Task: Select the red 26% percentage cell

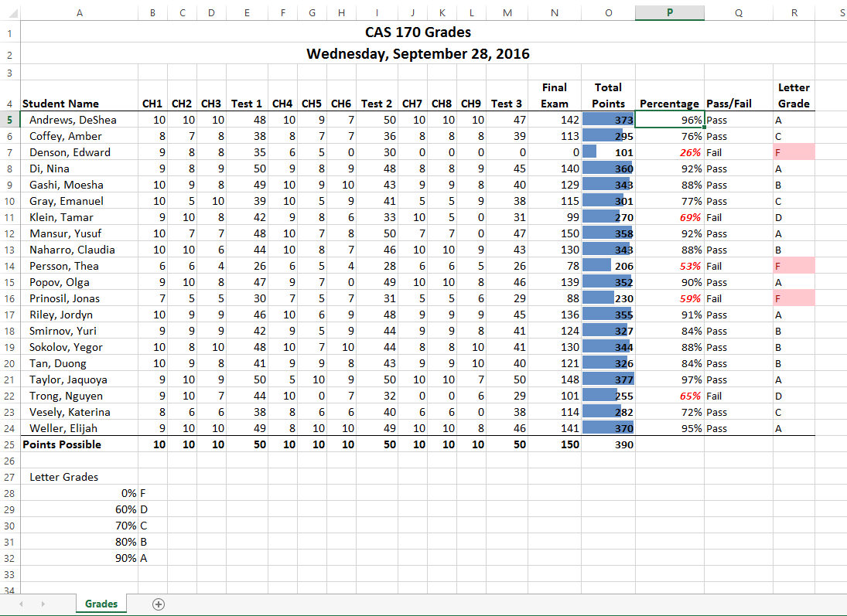Action: 669,152
